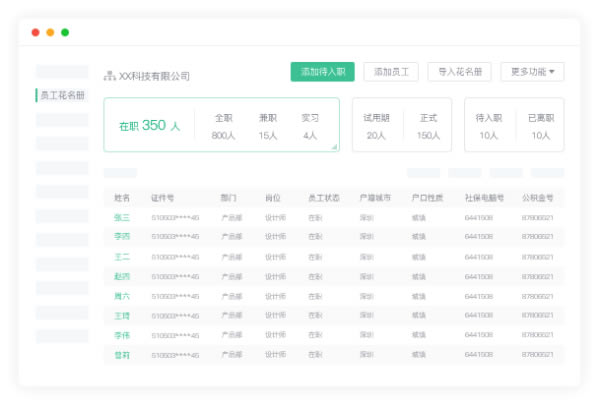Click 设计师 in 王二's row

(x=276, y=257)
